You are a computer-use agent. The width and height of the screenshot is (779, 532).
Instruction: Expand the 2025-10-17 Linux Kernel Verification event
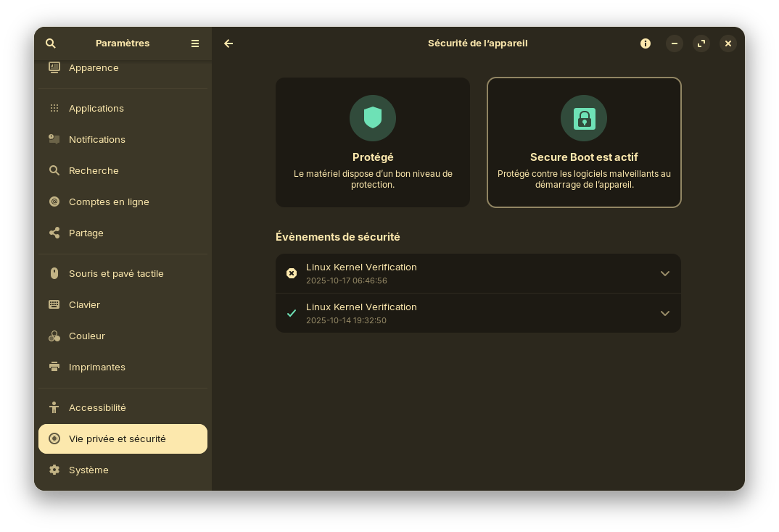tap(664, 273)
